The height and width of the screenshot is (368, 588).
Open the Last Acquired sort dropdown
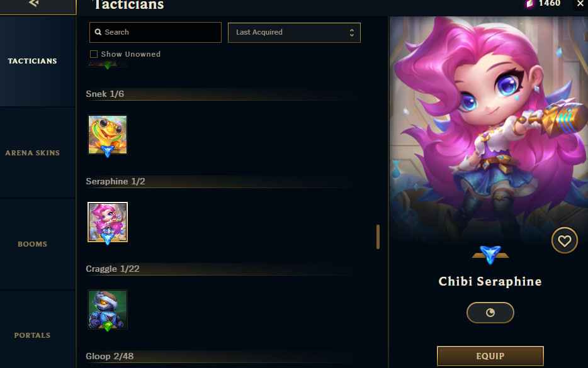tap(294, 33)
